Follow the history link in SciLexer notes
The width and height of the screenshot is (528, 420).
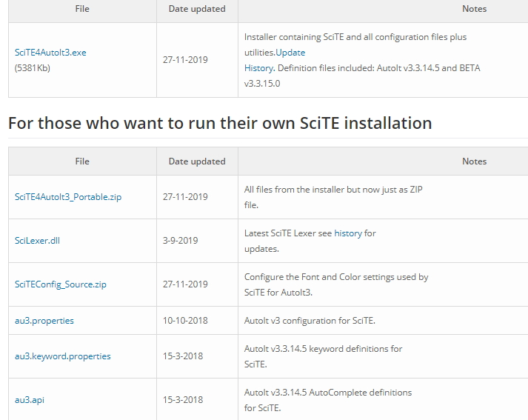[348, 233]
